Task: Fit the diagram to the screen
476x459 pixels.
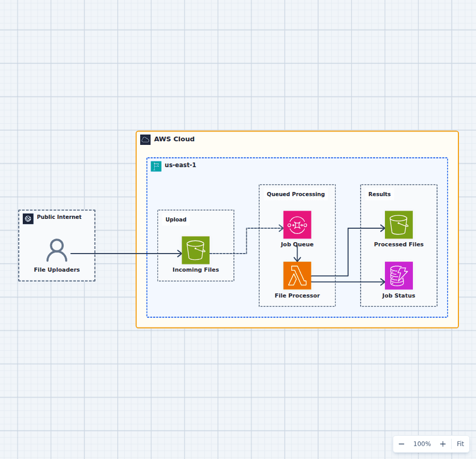Action: (460, 444)
